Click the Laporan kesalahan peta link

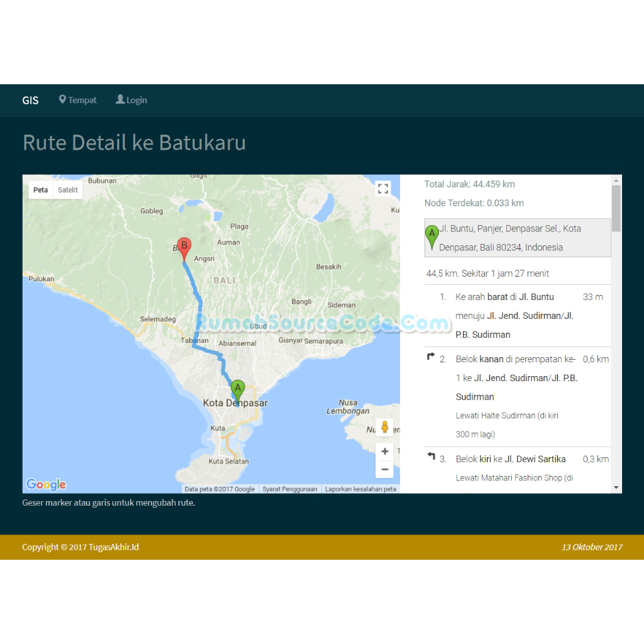360,489
